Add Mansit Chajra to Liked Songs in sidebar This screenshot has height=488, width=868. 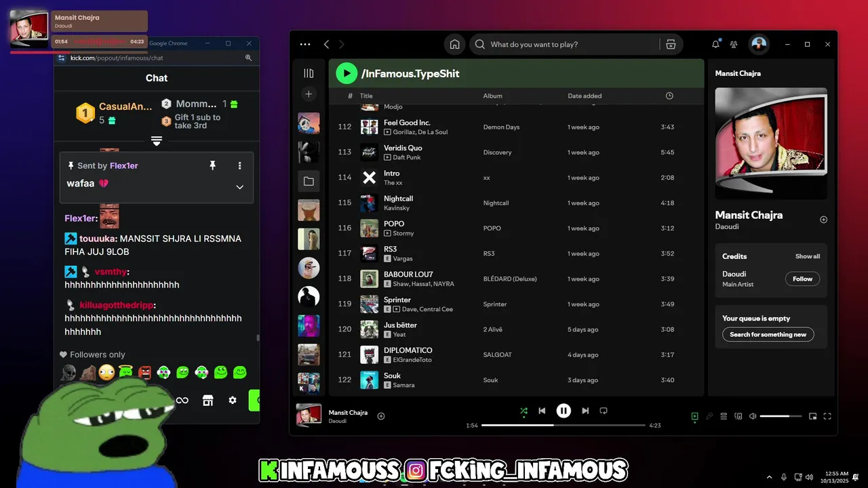(823, 220)
